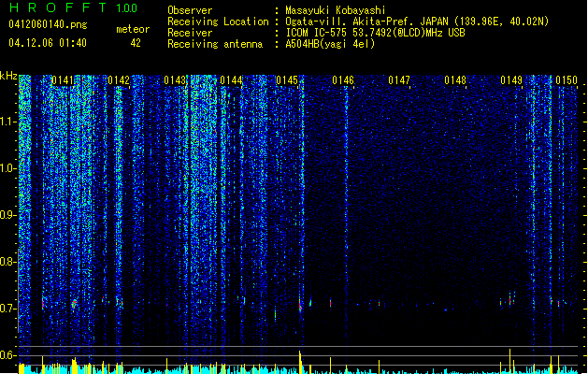Click the 0.6 frequency axis label
This screenshot has height=374, width=588.
coord(8,355)
